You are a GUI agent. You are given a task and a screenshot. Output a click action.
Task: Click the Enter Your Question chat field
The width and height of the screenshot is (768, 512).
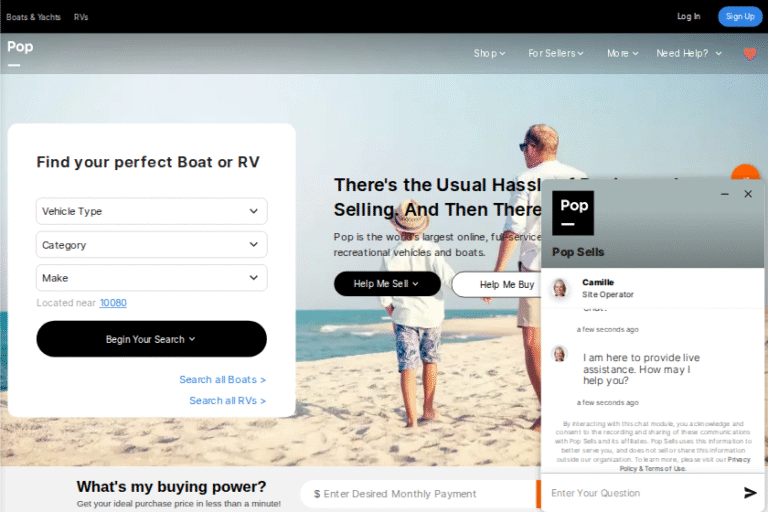640,493
